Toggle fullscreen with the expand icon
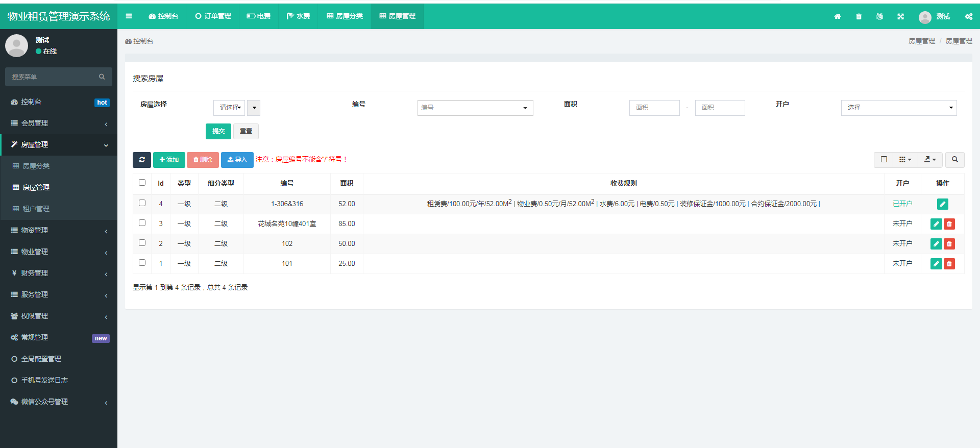 tap(900, 16)
